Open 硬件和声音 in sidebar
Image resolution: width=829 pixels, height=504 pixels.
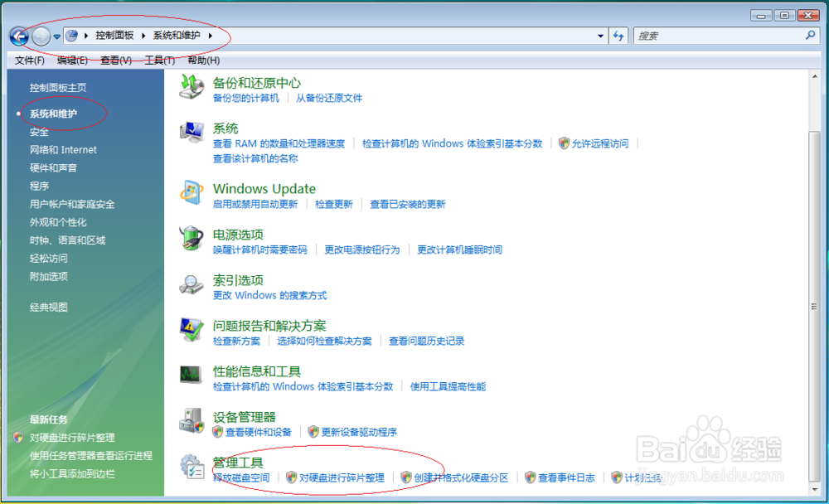coord(53,167)
